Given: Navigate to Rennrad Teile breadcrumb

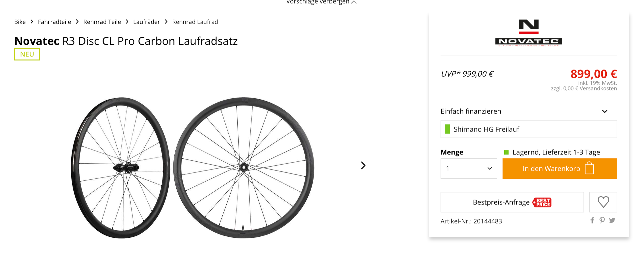Looking at the screenshot, I should [x=102, y=22].
